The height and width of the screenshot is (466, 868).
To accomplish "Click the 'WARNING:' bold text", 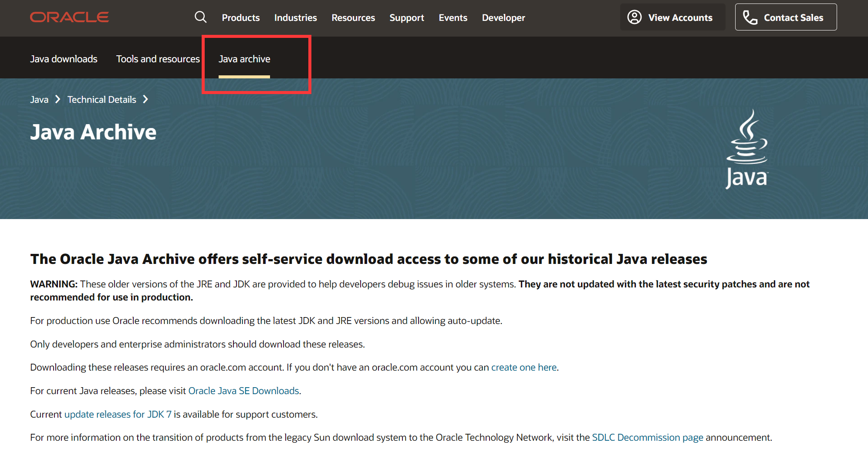I will [x=54, y=284].
